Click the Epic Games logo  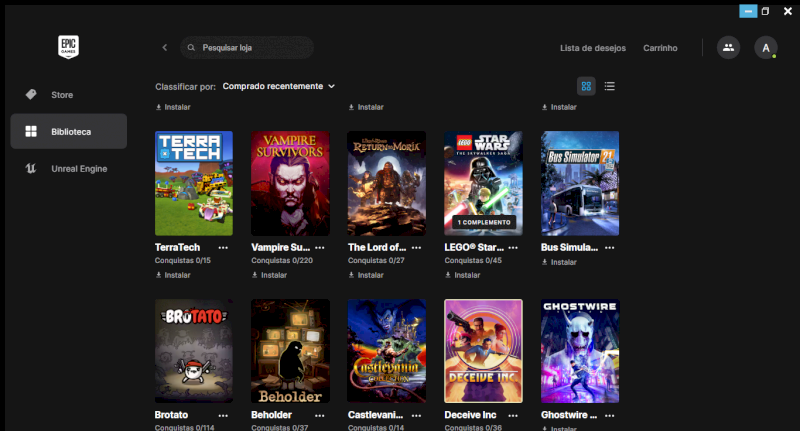click(x=68, y=47)
